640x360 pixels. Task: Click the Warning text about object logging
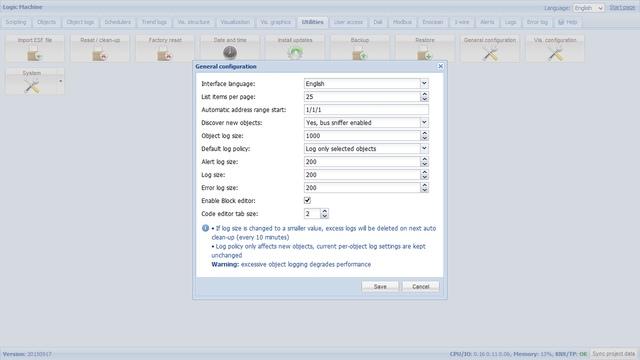[x=291, y=264]
